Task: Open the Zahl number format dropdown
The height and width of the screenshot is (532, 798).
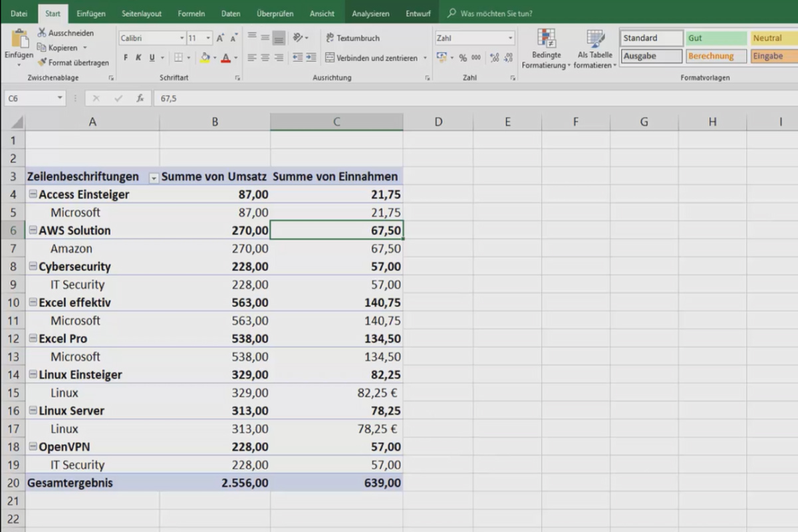Action: pyautogui.click(x=512, y=38)
